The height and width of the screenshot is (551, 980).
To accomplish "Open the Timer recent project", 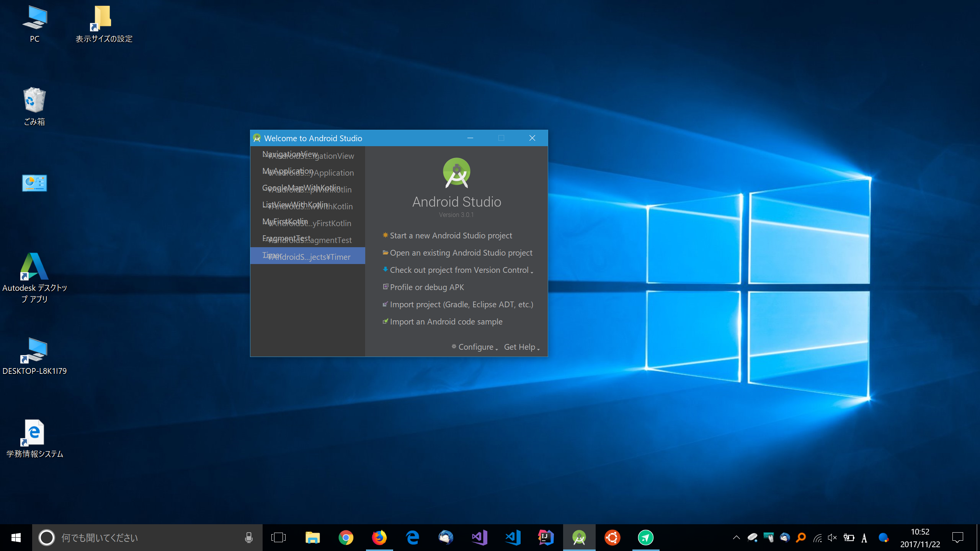I will (x=307, y=256).
